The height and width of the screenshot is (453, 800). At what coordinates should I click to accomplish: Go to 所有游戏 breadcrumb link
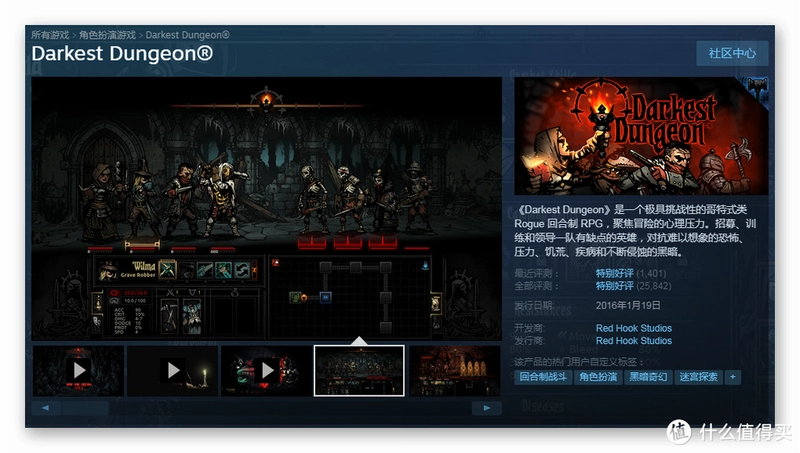click(50, 35)
